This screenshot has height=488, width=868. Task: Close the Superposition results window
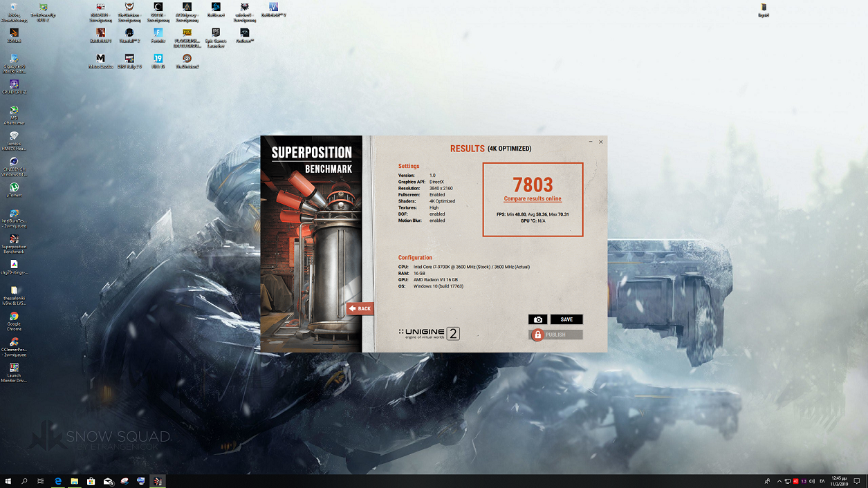click(x=600, y=142)
